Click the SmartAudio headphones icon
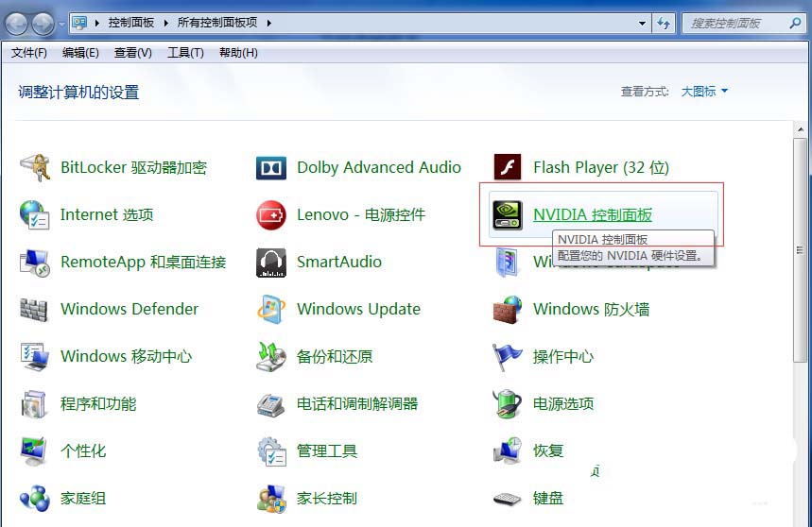 [x=271, y=263]
